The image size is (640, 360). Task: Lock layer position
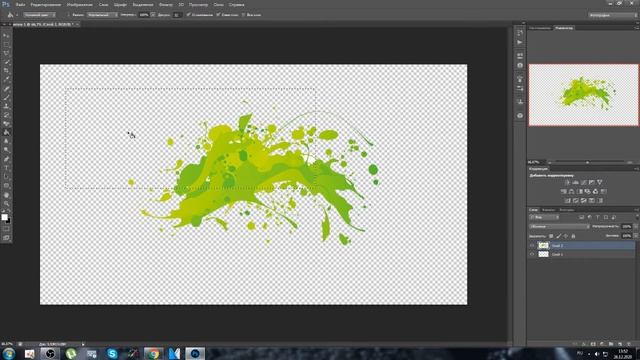[x=566, y=236]
